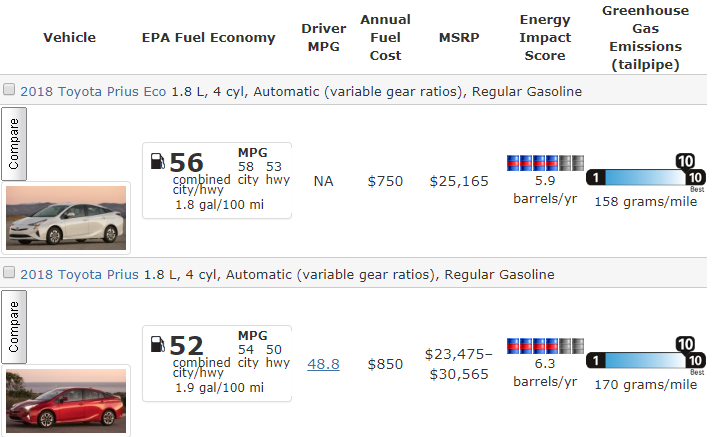
Task: Click fuel pump icon beside 52 MPG
Action: (157, 346)
